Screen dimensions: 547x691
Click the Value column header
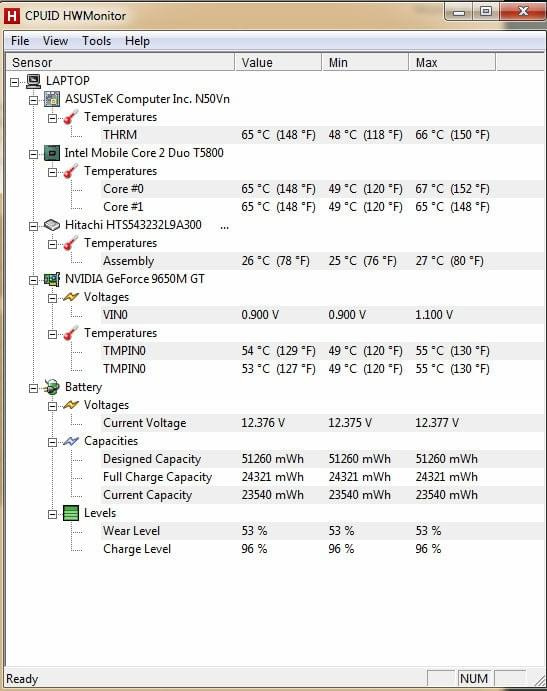[278, 63]
